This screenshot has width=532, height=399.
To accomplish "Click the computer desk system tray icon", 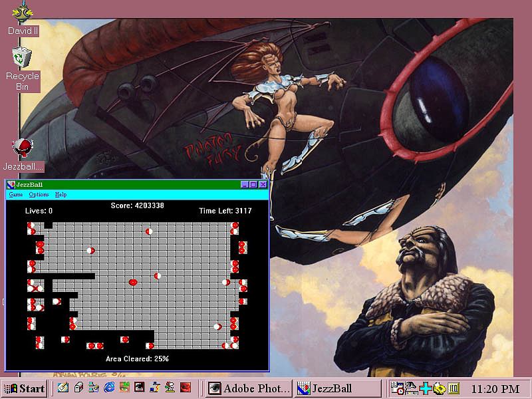I will click(x=410, y=388).
